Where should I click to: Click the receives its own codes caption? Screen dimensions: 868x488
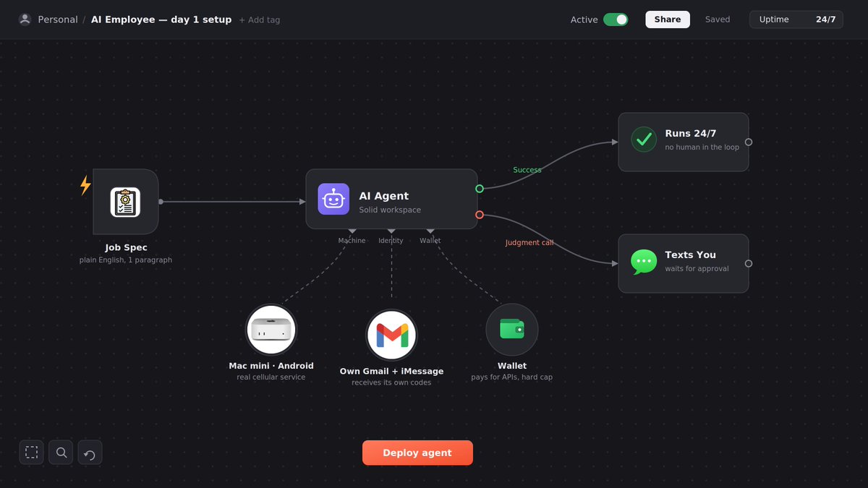coord(391,382)
